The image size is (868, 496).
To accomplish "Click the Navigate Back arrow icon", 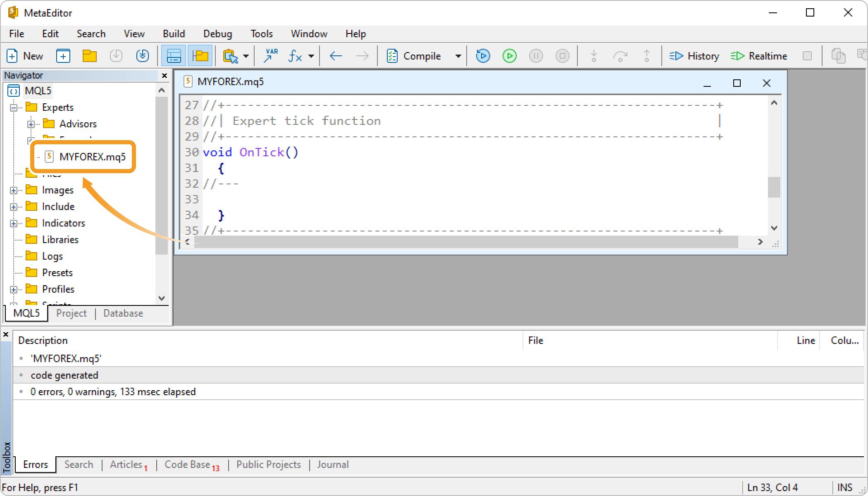I will pos(335,56).
